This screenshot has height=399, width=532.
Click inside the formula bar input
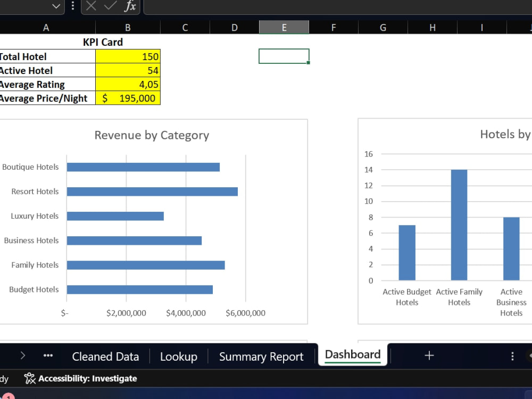coord(338,7)
